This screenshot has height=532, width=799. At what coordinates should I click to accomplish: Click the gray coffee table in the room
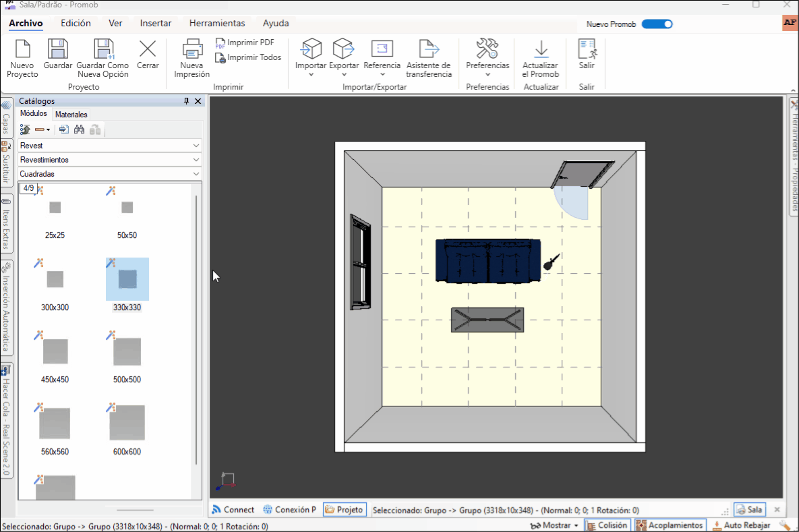[x=487, y=320]
